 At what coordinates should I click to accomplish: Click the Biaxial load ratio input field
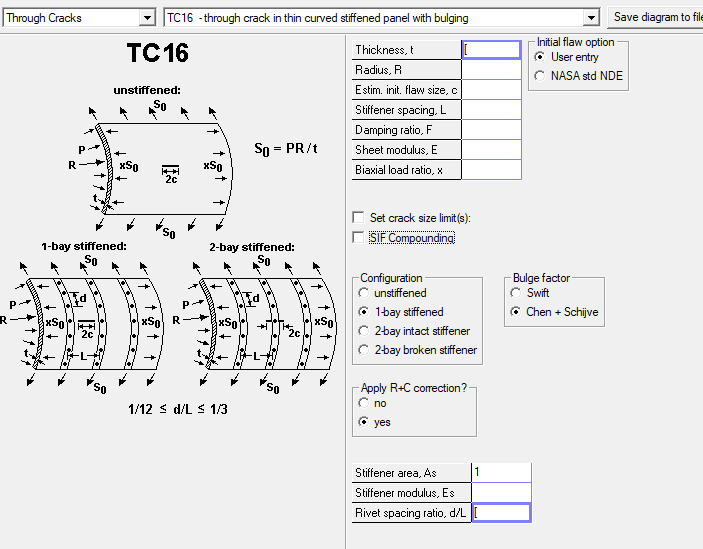pos(491,169)
